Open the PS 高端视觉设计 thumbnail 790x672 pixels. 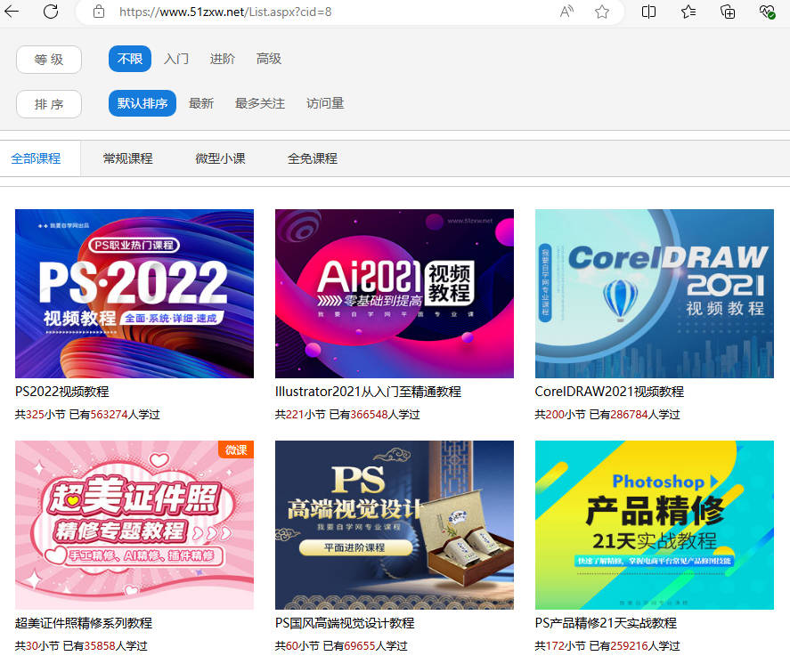click(395, 525)
